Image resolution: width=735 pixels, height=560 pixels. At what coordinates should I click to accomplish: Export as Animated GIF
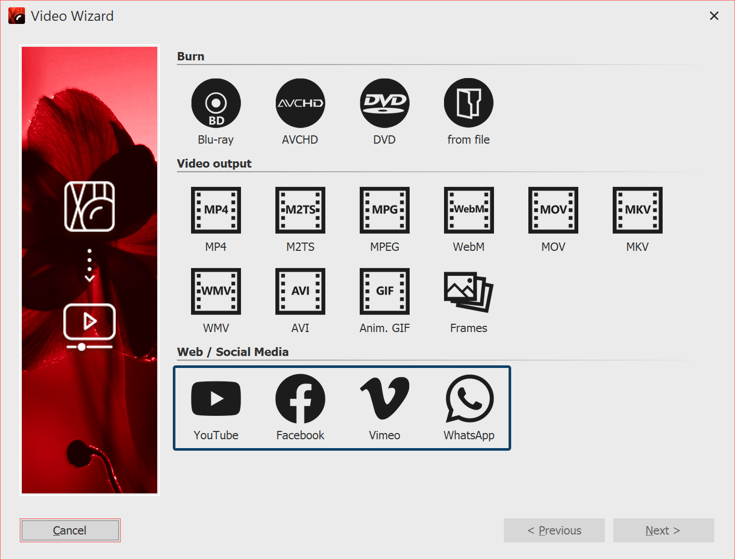(385, 291)
